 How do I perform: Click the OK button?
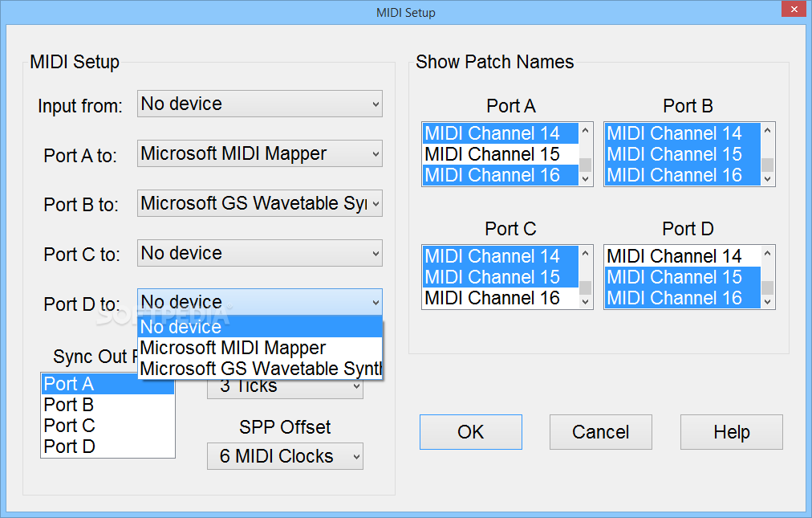coord(470,432)
